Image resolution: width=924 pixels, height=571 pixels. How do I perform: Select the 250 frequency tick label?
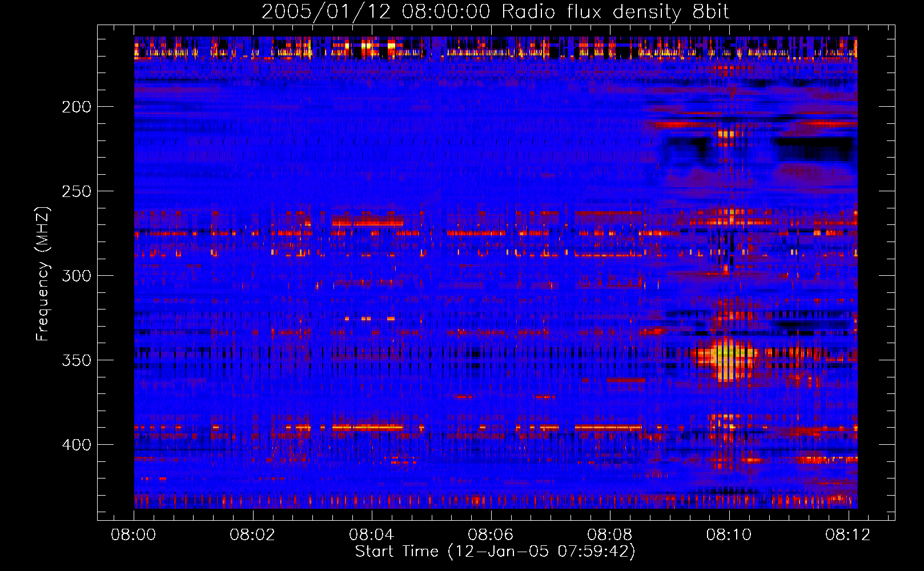(77, 191)
